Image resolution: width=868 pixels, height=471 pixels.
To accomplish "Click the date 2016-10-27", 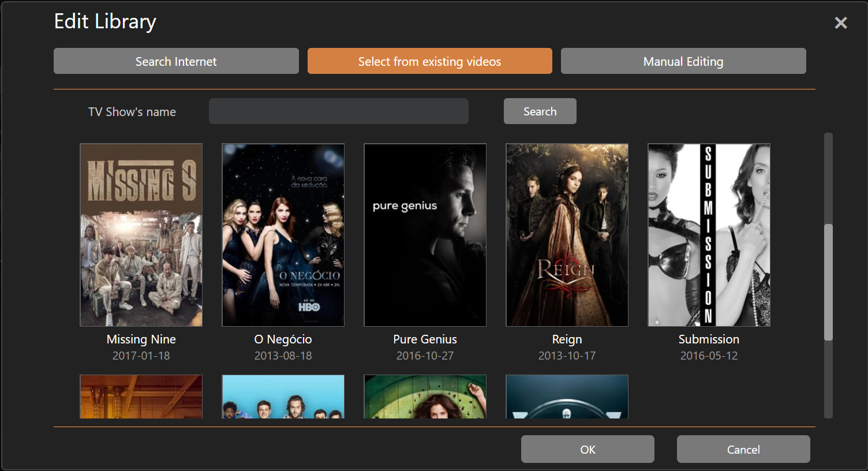I will pos(425,356).
